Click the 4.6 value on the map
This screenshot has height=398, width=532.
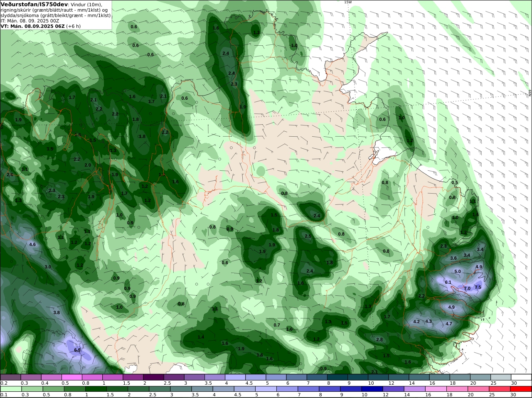click(x=32, y=244)
